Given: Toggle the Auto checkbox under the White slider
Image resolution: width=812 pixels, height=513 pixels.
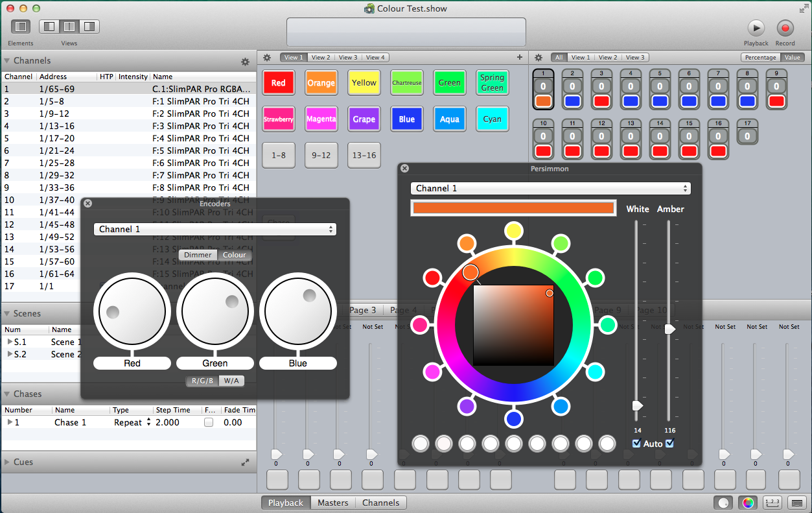Looking at the screenshot, I should point(636,444).
